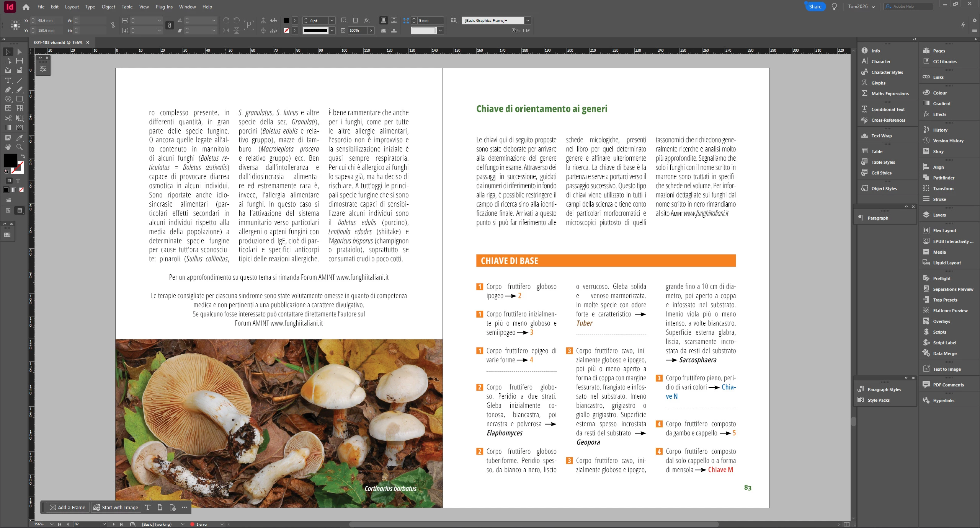
Task: Pick the Pen tool
Action: coord(8,90)
